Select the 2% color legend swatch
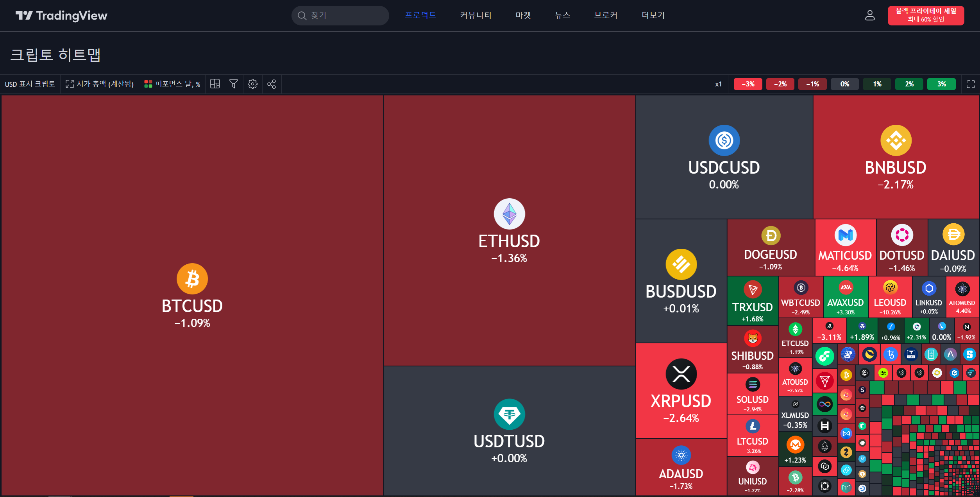 click(909, 84)
